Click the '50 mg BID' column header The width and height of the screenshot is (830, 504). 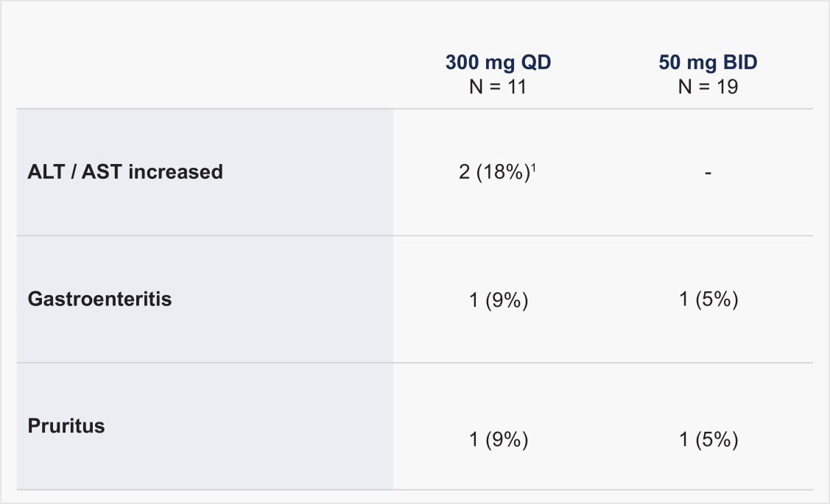[708, 63]
